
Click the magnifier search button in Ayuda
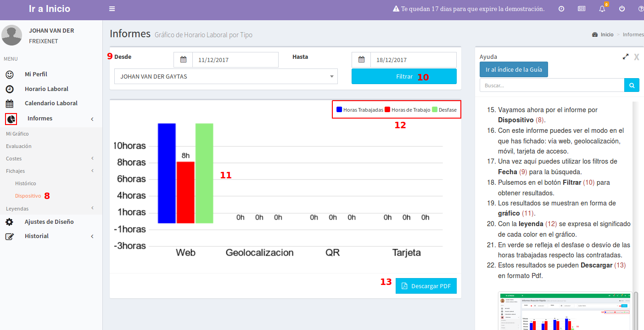click(x=632, y=85)
